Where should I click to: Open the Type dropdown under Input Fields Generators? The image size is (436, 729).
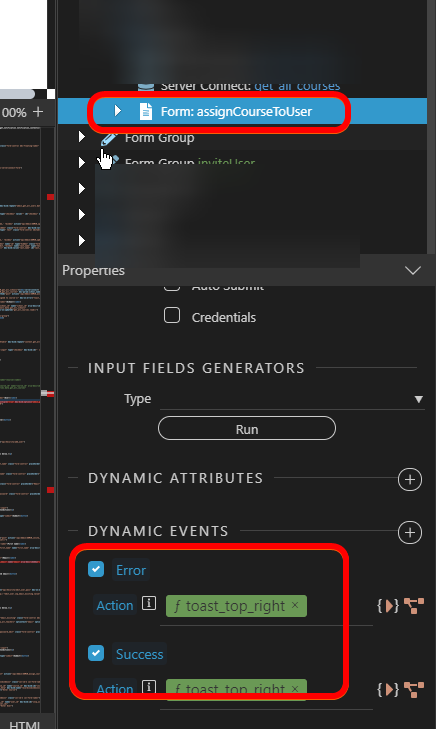[x=292, y=399]
